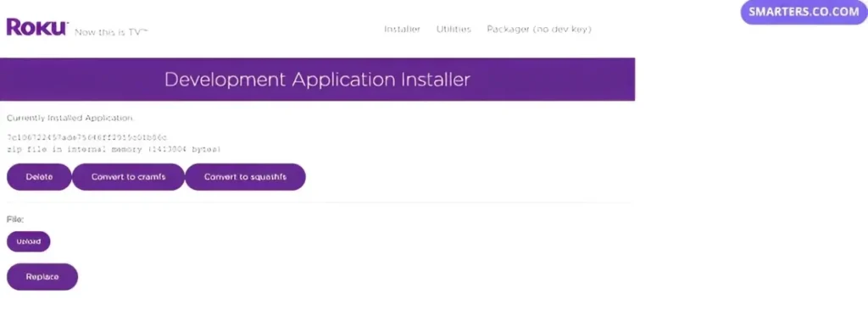Click the Convert to cramfs button
The image size is (868, 310).
point(129,177)
